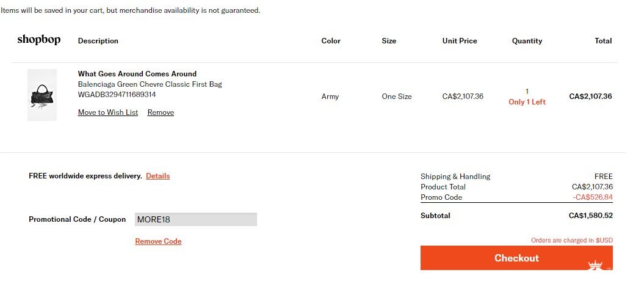Click the Promo Code label in summary
The image size is (644, 289).
tap(441, 197)
